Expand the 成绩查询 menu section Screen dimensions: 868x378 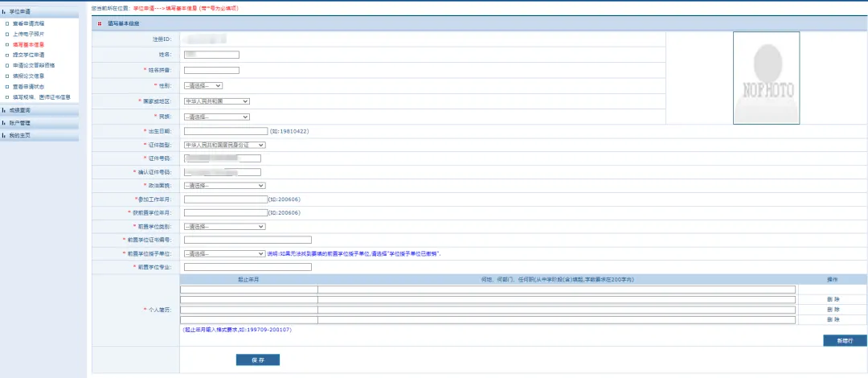coord(20,110)
